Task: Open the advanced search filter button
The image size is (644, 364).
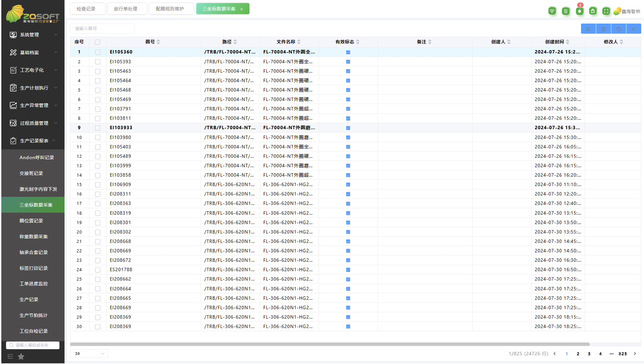Action: pyautogui.click(x=603, y=29)
